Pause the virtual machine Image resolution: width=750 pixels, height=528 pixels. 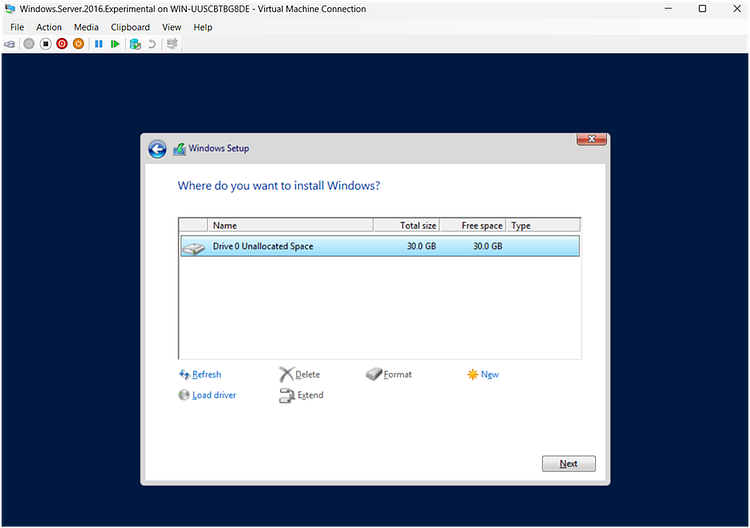click(x=99, y=44)
